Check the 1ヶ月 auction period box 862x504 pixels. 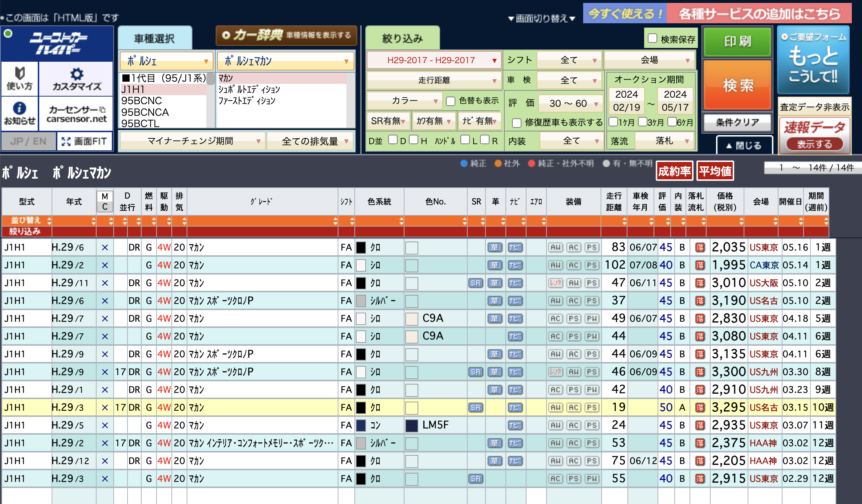click(x=613, y=122)
